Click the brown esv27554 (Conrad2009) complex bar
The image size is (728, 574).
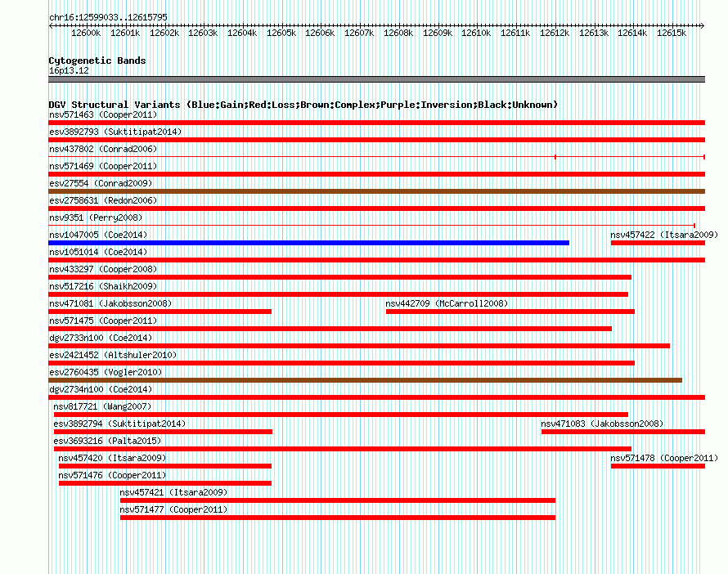point(376,191)
